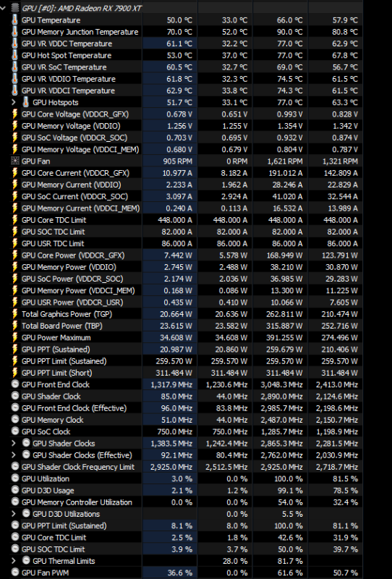Click the 90.0 °C maximum memory junction value

tap(290, 32)
